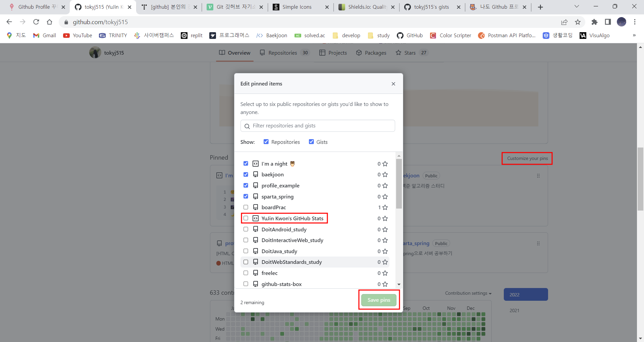Click the page vertical scrollbar thumb
The image size is (644, 342).
640,179
